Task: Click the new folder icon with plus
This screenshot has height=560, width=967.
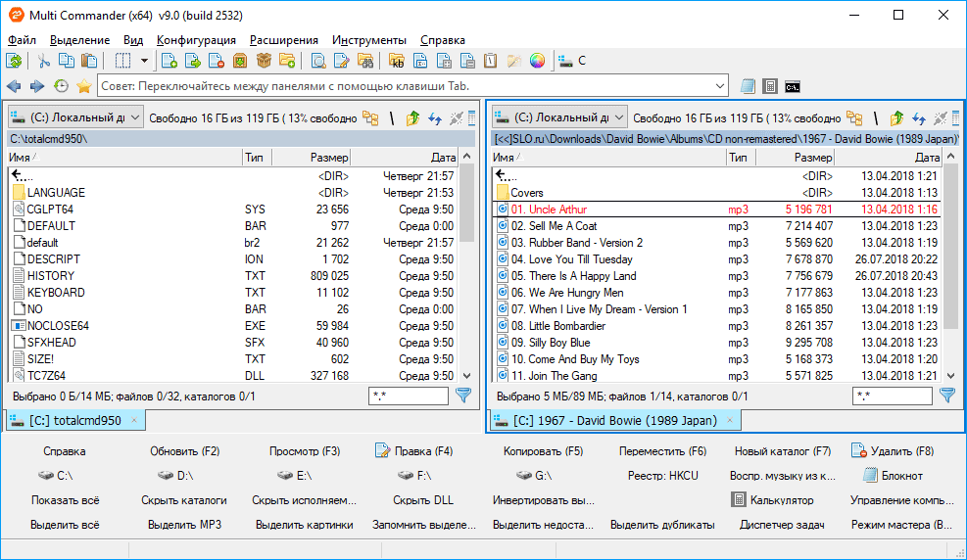Action: click(x=287, y=61)
